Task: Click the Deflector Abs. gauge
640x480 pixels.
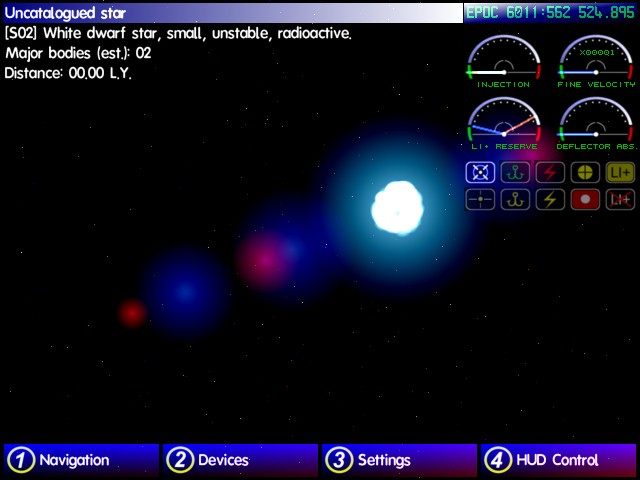Action: [x=596, y=123]
